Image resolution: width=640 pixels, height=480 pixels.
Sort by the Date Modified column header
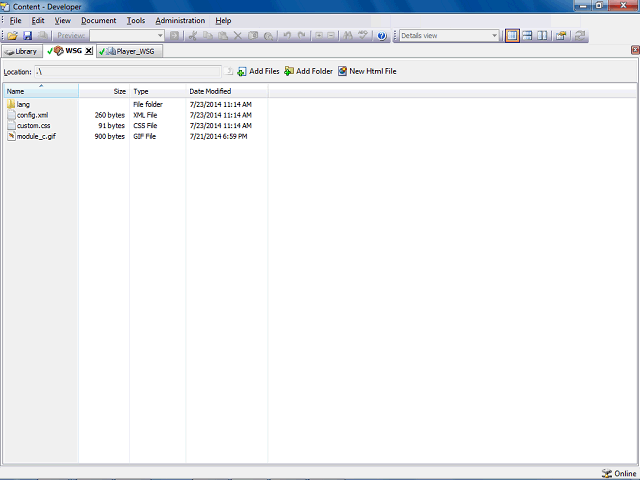point(227,91)
